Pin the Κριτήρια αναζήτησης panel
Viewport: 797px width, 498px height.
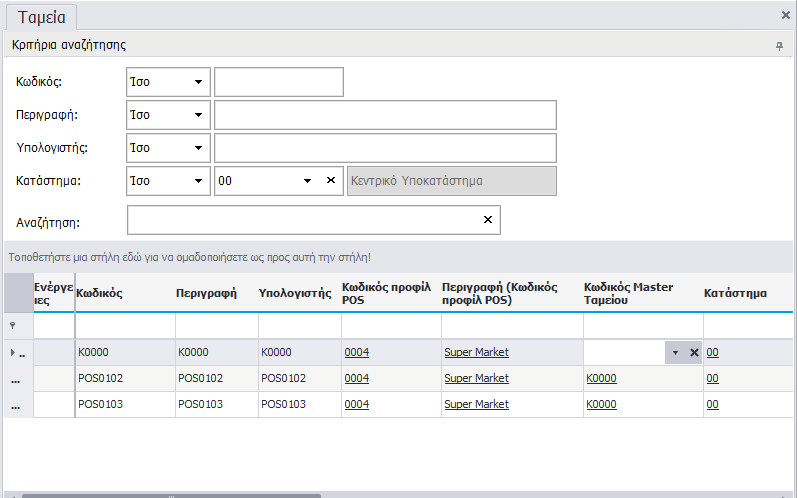779,46
